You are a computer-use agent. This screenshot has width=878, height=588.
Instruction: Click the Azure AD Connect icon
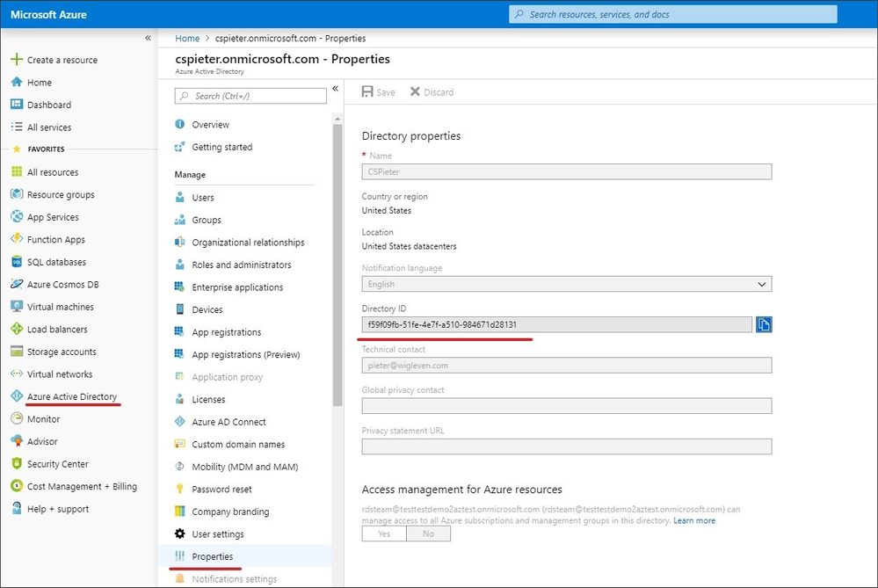point(180,421)
